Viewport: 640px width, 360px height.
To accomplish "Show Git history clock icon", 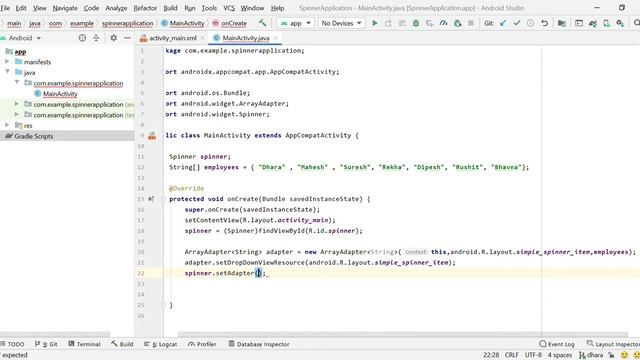I will coord(530,23).
